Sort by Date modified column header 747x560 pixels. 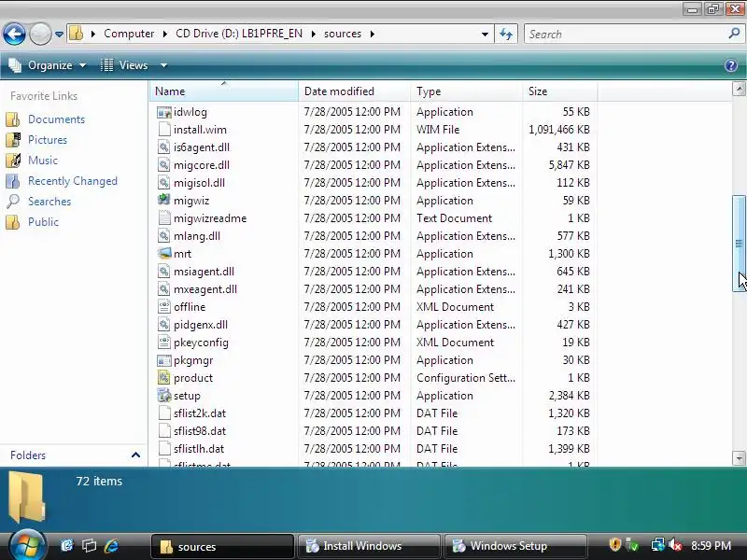point(354,91)
